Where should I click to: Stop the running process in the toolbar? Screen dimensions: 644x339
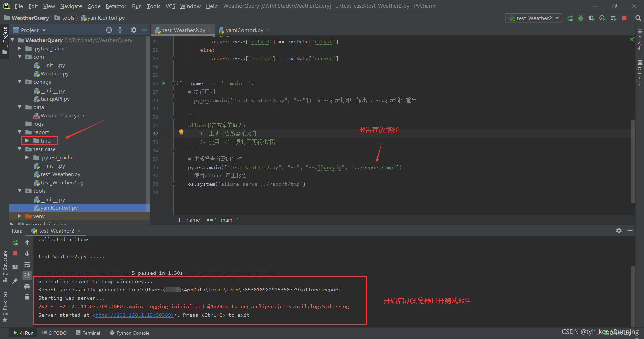624,18
